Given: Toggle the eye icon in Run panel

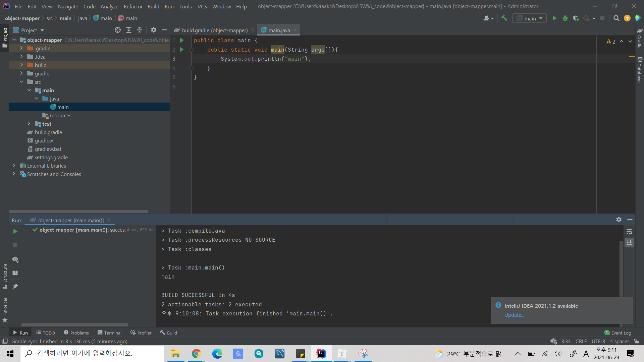Looking at the screenshot, I should [x=15, y=259].
